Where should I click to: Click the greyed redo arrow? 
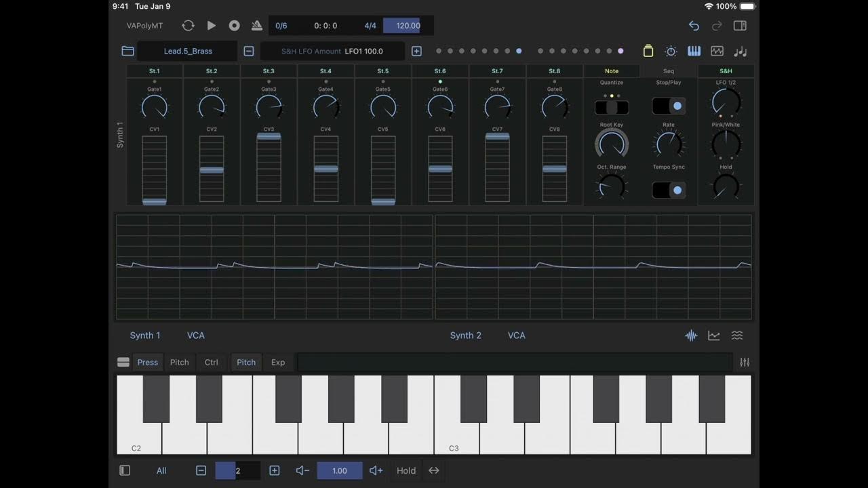click(x=717, y=26)
